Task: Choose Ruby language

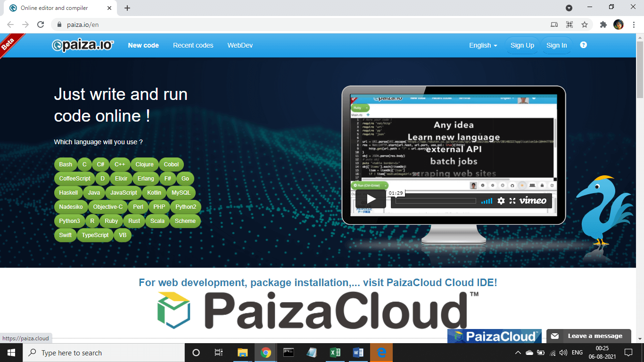Action: pyautogui.click(x=111, y=221)
